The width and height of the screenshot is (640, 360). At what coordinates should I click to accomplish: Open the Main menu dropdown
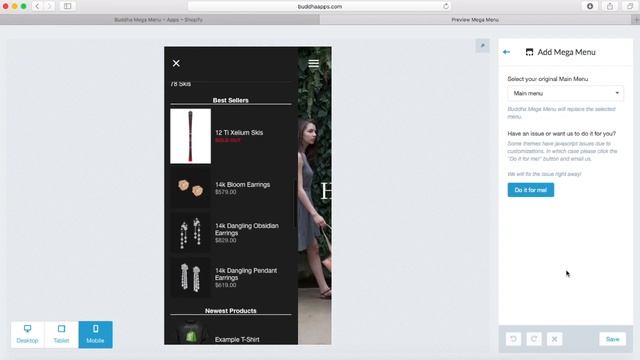[x=565, y=93]
